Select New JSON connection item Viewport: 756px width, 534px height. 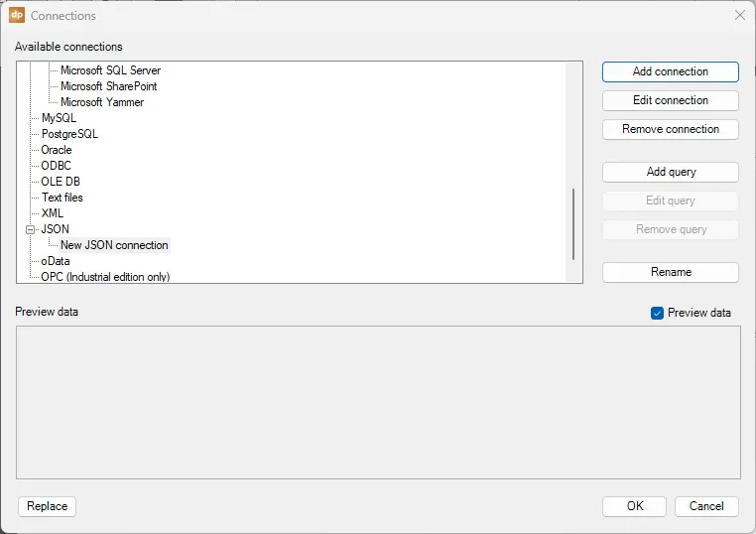point(114,245)
